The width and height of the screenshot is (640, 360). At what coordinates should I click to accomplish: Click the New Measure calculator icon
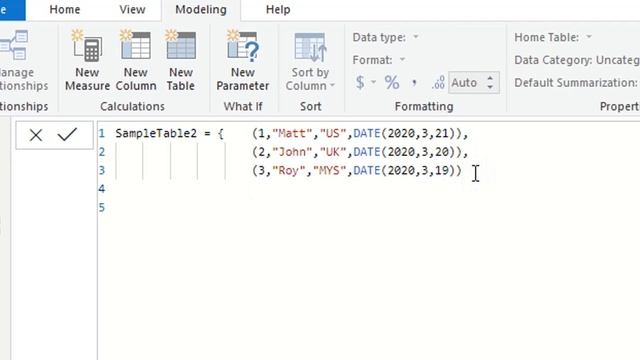point(87,46)
